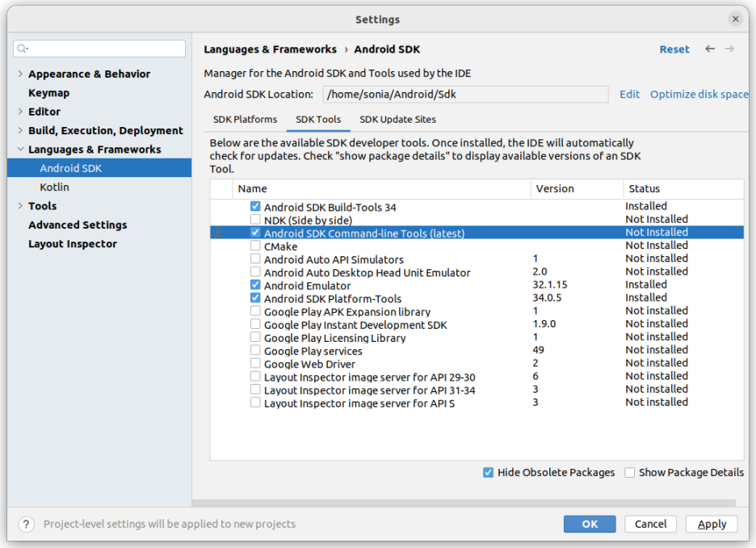
Task: Expand the Editor section
Action: [x=20, y=112]
